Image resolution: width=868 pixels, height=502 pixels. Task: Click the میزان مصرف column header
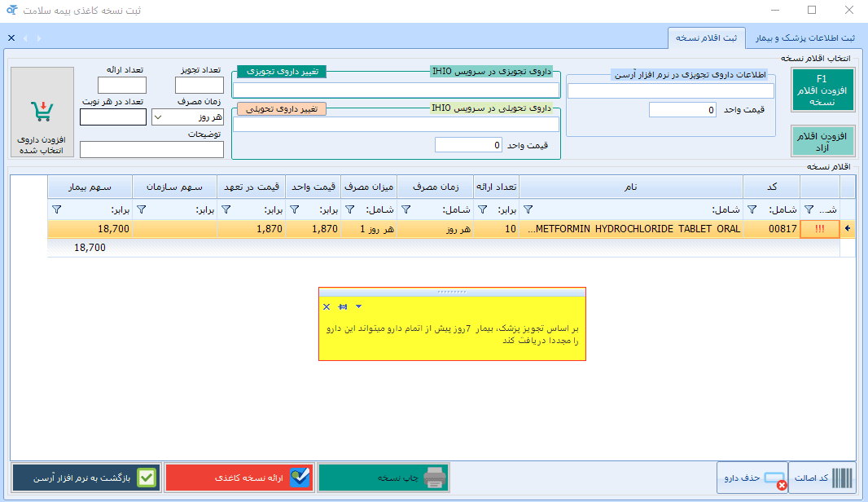tap(369, 187)
